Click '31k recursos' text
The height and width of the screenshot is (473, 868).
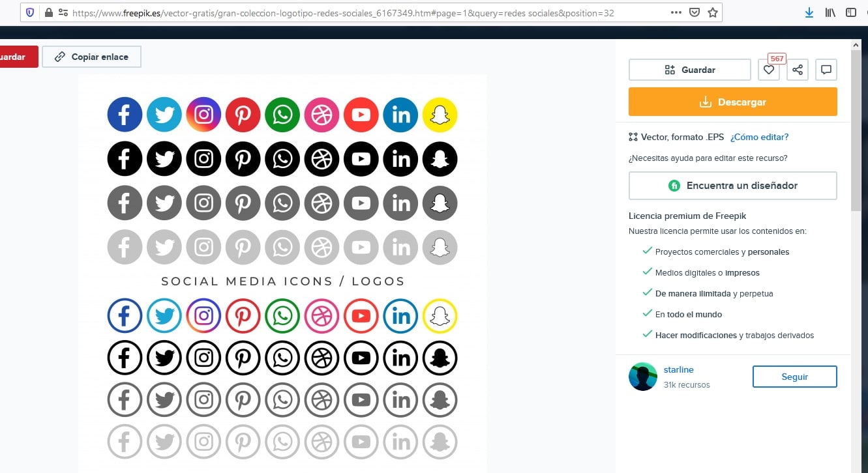pyautogui.click(x=686, y=385)
